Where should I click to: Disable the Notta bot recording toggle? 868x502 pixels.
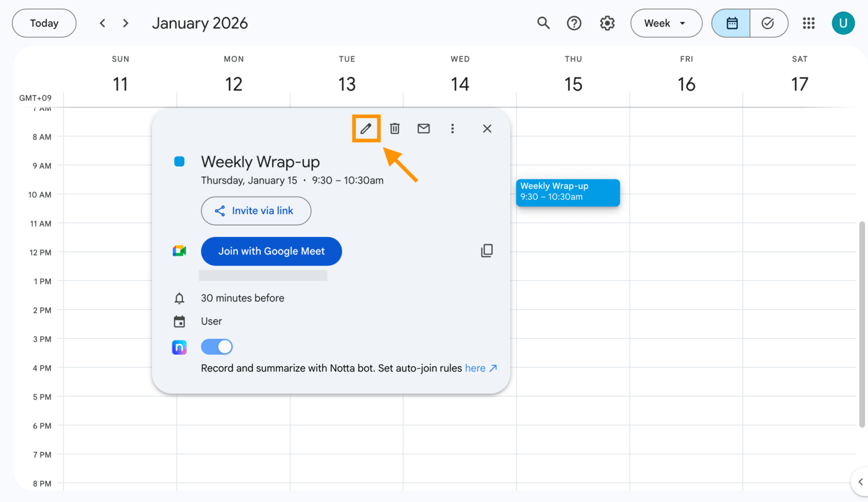click(217, 347)
